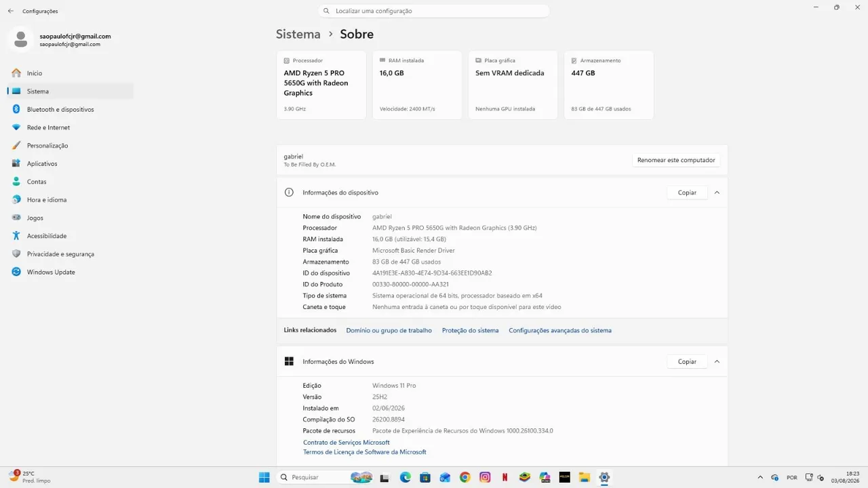Open Hora e idioma settings
868x488 pixels.
point(71,199)
